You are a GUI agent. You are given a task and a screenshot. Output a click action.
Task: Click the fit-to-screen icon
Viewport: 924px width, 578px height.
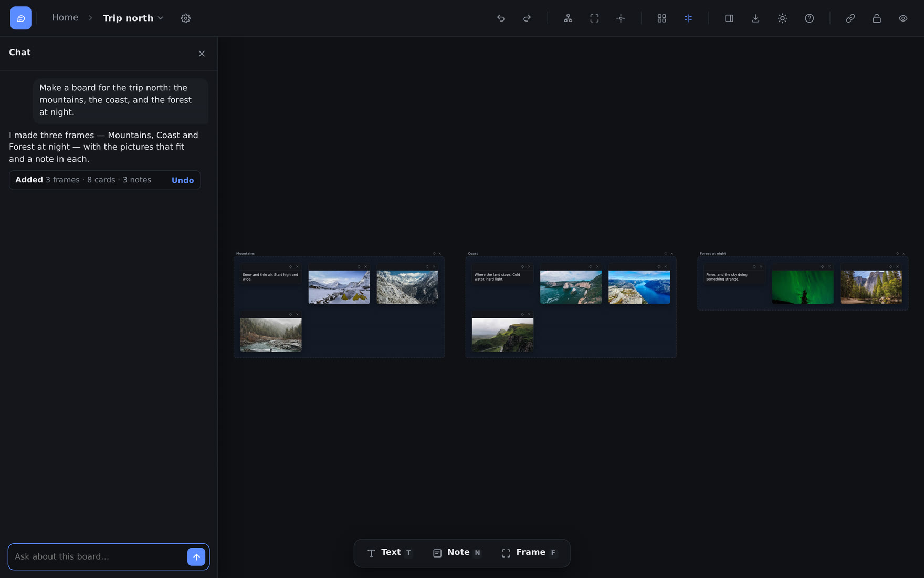tap(594, 18)
